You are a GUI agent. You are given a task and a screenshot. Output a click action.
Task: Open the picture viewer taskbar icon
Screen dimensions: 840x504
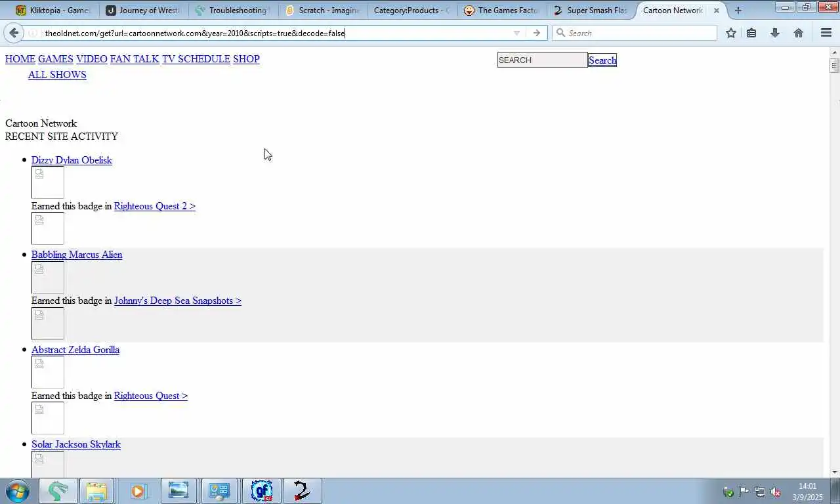pos(178,491)
